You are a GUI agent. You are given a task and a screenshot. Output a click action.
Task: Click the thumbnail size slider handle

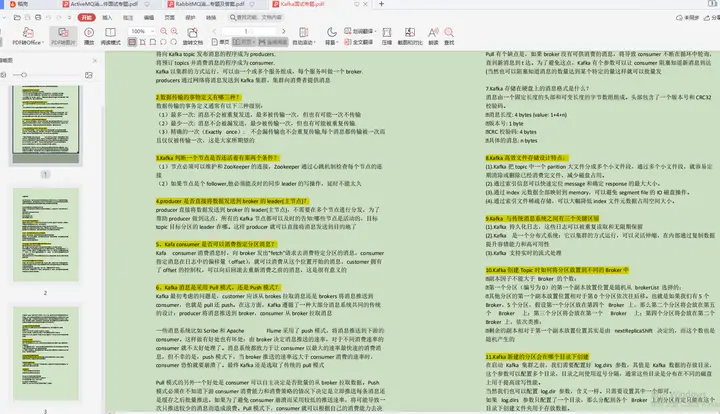(x=24, y=75)
